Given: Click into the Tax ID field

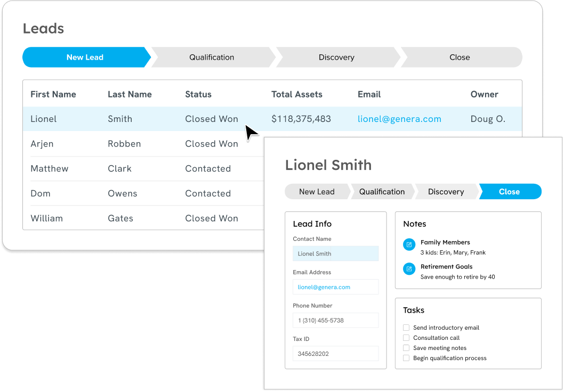Looking at the screenshot, I should click(335, 354).
